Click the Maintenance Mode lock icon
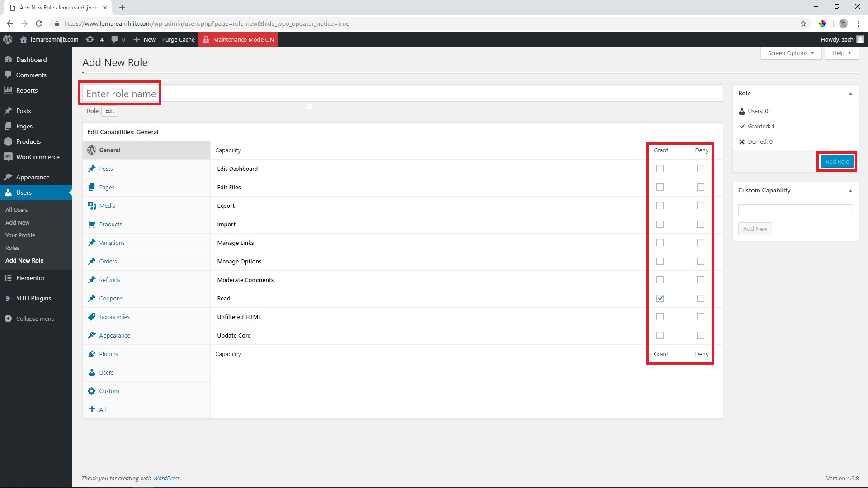This screenshot has width=868, height=488. [x=206, y=39]
